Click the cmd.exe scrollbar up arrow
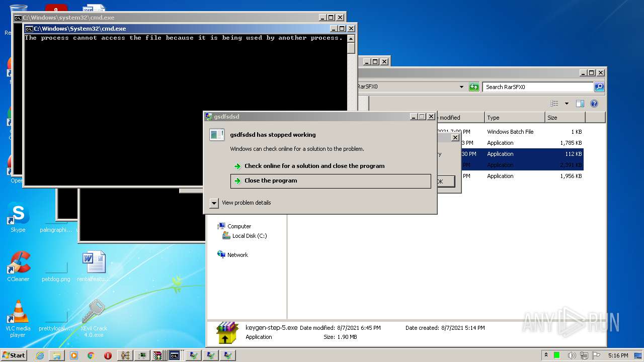The height and width of the screenshot is (362, 644). [x=351, y=38]
